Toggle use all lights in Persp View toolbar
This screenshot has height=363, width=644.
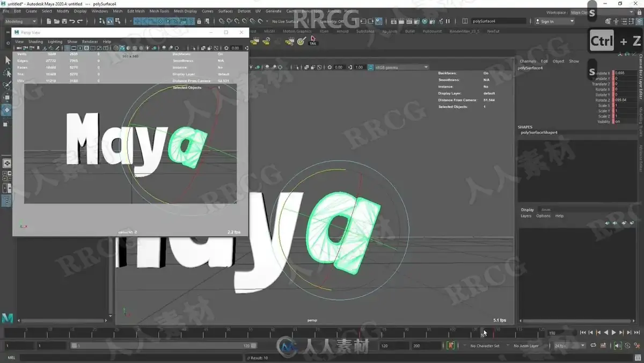click(x=149, y=48)
